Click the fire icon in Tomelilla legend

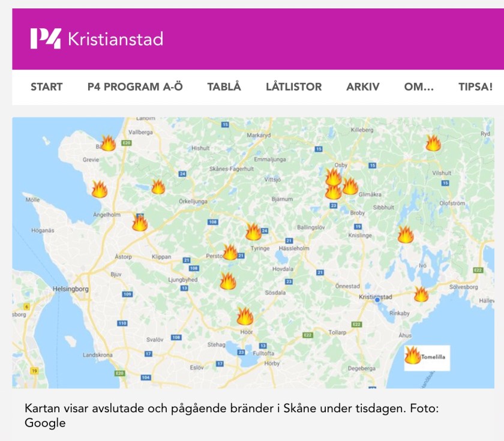tap(413, 355)
